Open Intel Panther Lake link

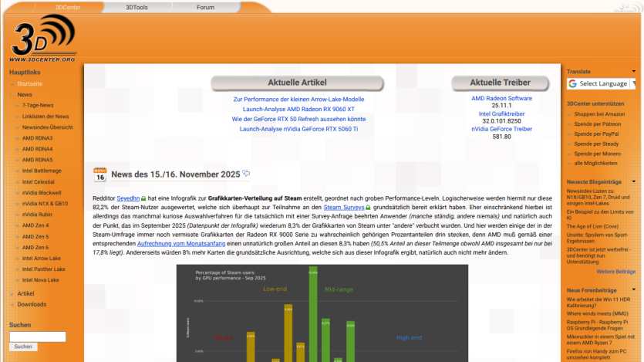click(43, 269)
